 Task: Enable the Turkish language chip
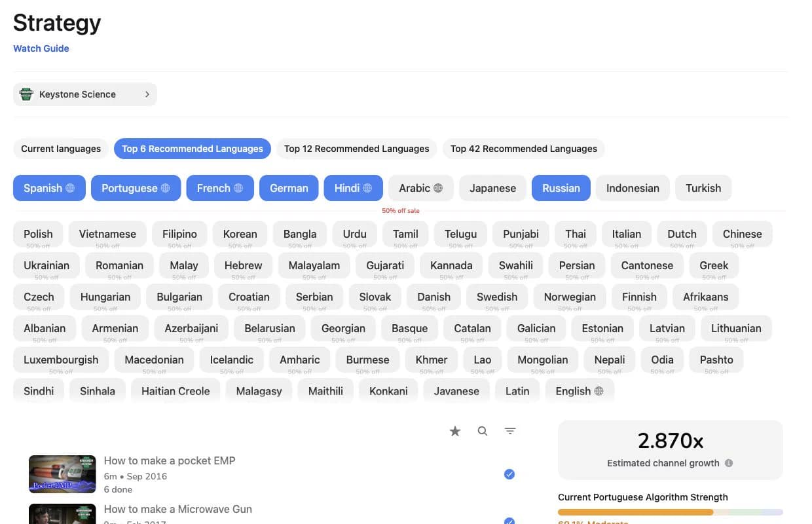coord(703,188)
